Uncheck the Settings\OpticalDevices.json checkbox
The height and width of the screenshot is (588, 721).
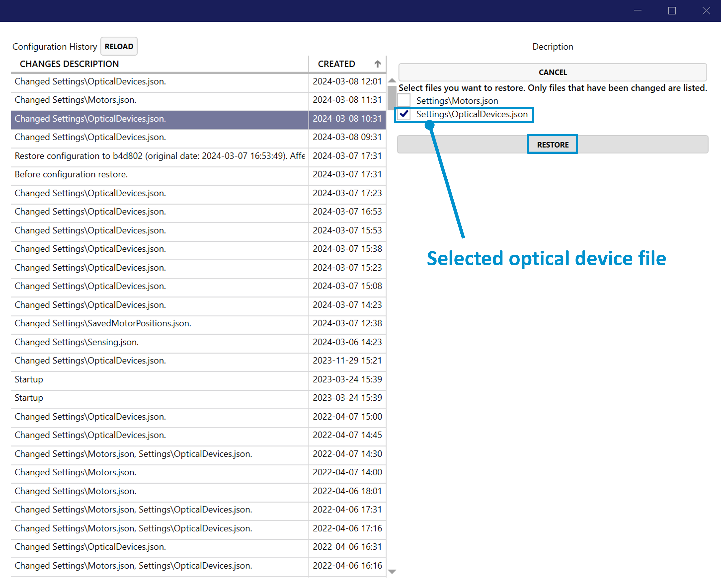pos(404,114)
